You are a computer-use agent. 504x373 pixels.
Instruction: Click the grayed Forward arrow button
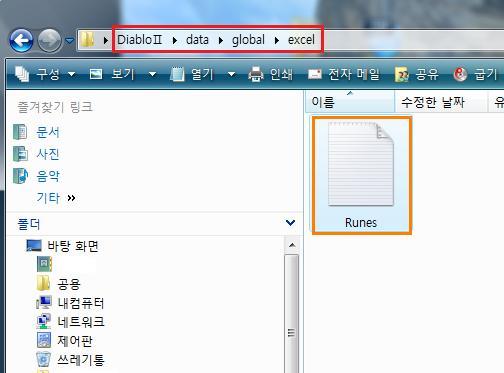click(49, 41)
